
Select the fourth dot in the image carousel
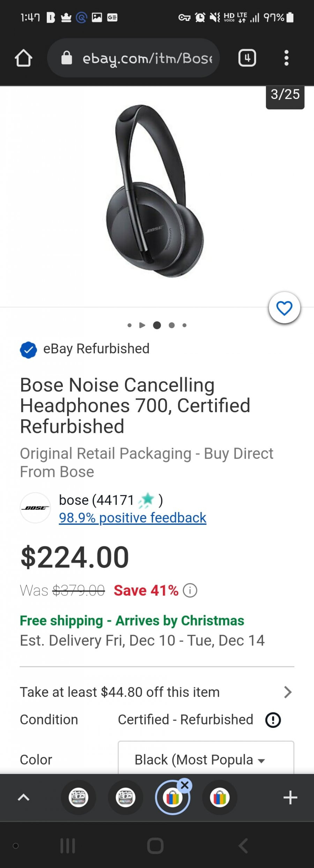coord(172,325)
